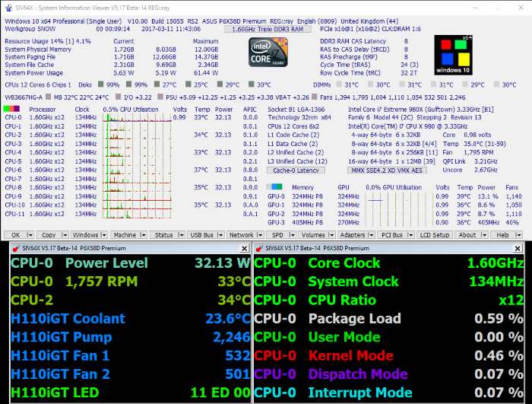
Task: Click the Cache-0 Latency button
Action: [x=296, y=170]
